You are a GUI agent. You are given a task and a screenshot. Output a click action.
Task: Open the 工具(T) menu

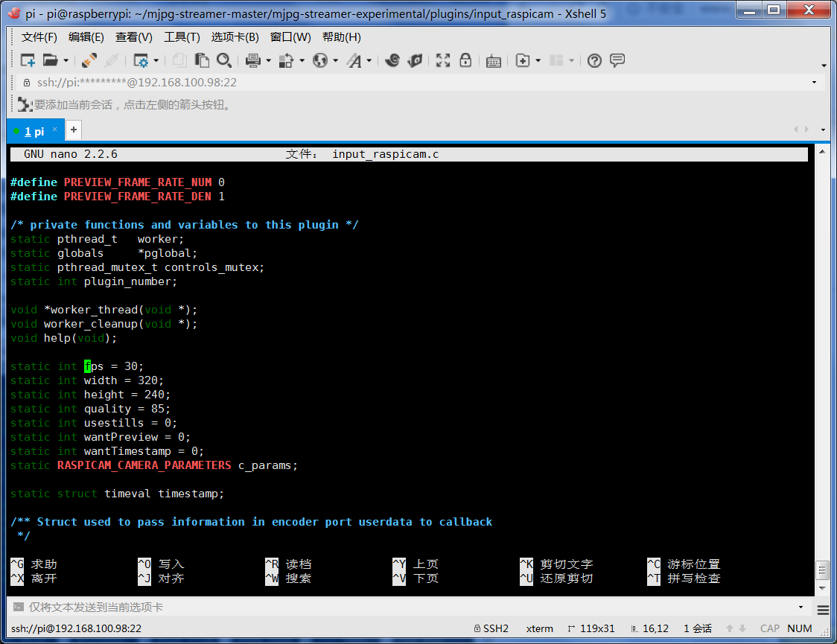(x=182, y=36)
